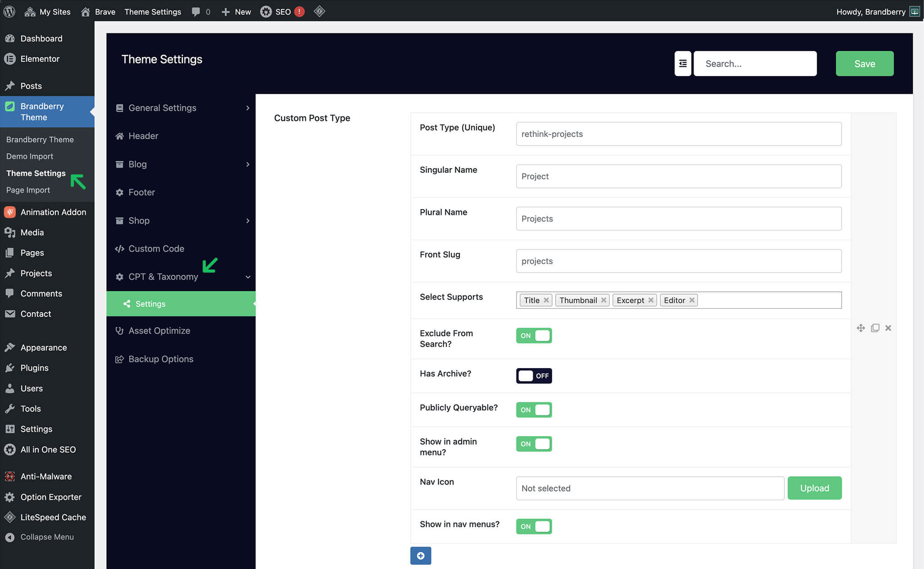
Task: Click Upload button for Nav Icon
Action: [814, 488]
